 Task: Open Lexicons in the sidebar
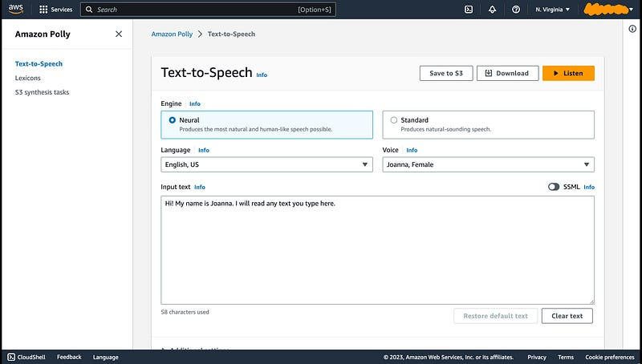coord(28,78)
